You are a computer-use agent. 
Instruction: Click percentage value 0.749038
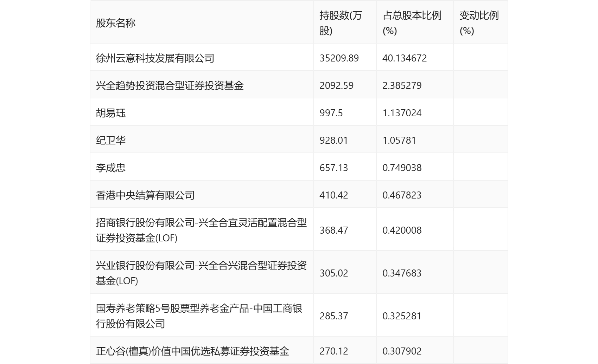pyautogui.click(x=402, y=168)
